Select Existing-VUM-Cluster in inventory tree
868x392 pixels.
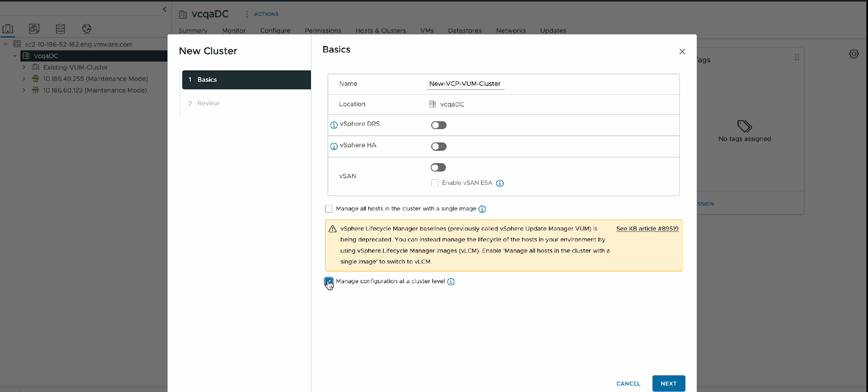[75, 67]
